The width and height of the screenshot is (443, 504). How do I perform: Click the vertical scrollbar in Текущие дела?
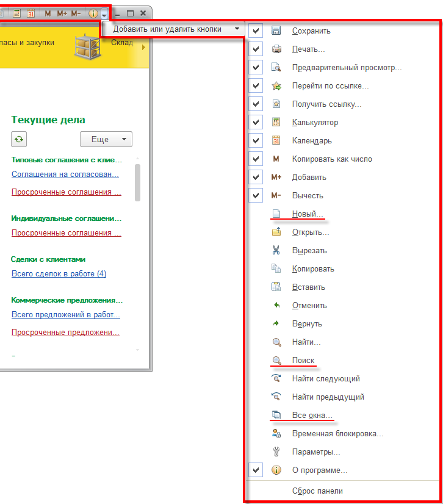click(x=137, y=183)
